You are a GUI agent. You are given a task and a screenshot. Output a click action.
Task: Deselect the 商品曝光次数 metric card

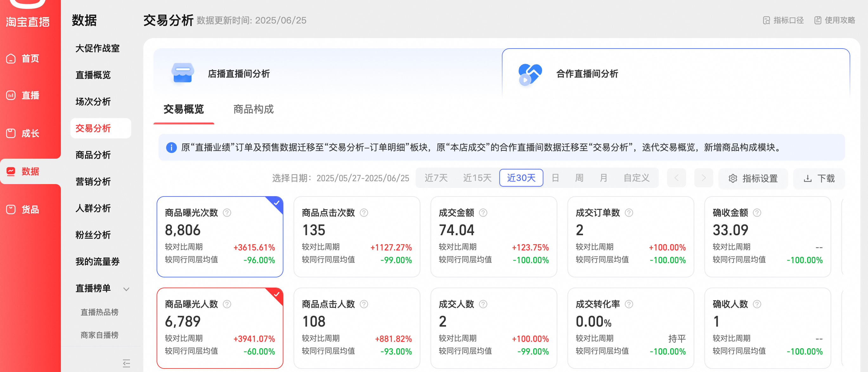220,237
